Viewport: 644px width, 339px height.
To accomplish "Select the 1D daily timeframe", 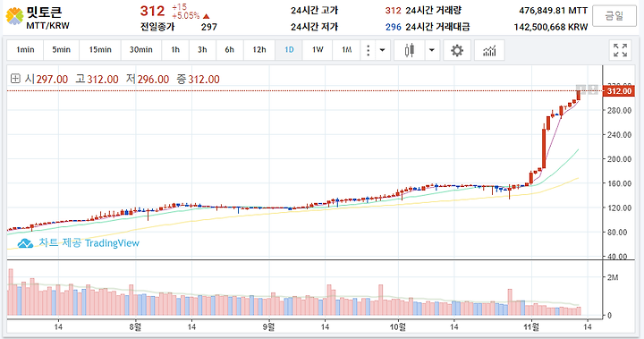I will [289, 50].
